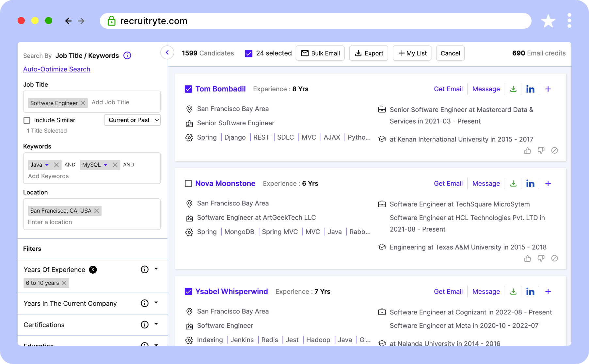Open the browser overflow menu

[569, 21]
